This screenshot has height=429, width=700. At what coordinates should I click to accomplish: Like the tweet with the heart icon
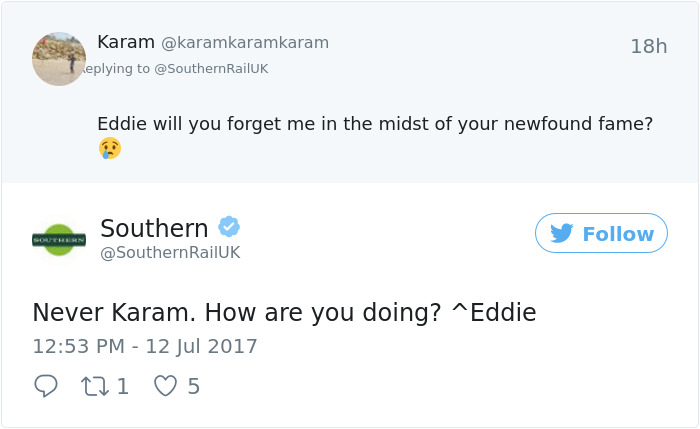[165, 386]
